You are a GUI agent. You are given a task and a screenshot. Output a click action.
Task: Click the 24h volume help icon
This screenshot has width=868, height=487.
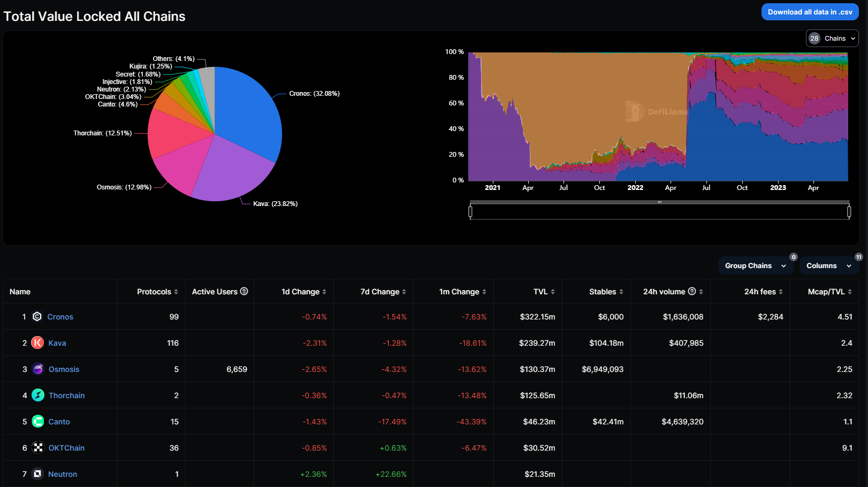point(692,291)
